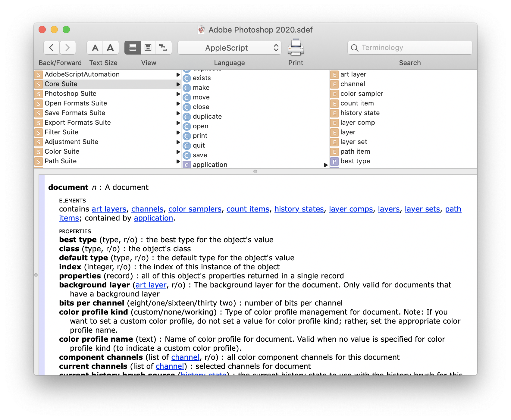Increase text size with large A

coord(111,48)
